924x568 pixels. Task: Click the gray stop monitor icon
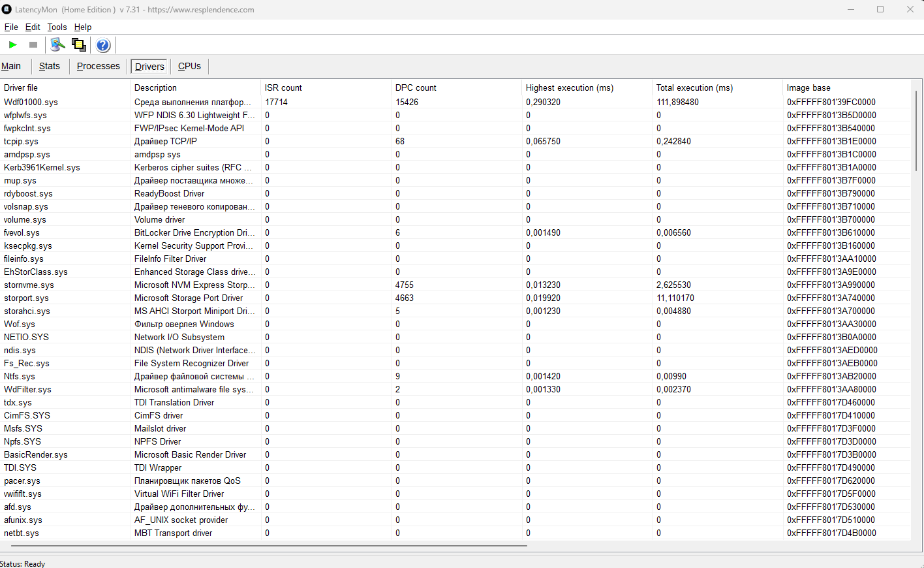[33, 45]
